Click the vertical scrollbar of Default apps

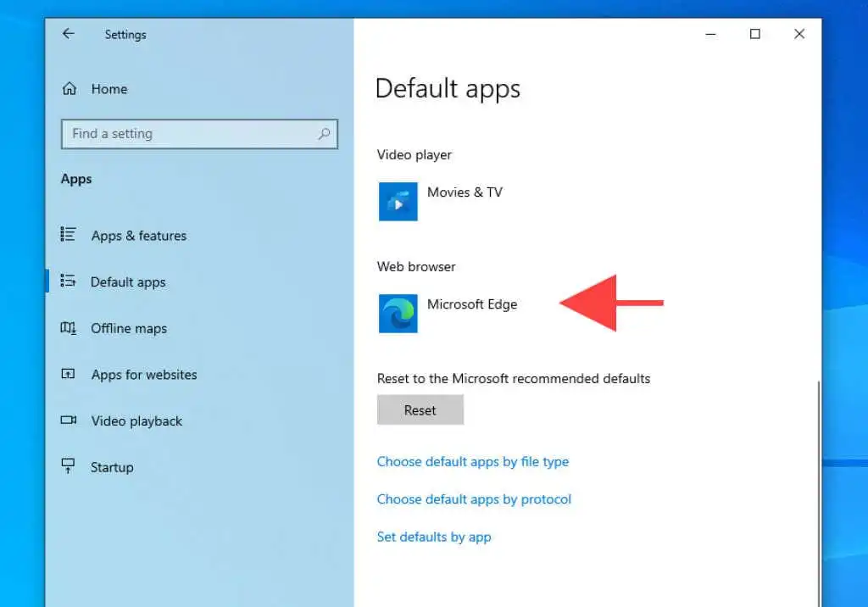pos(818,493)
